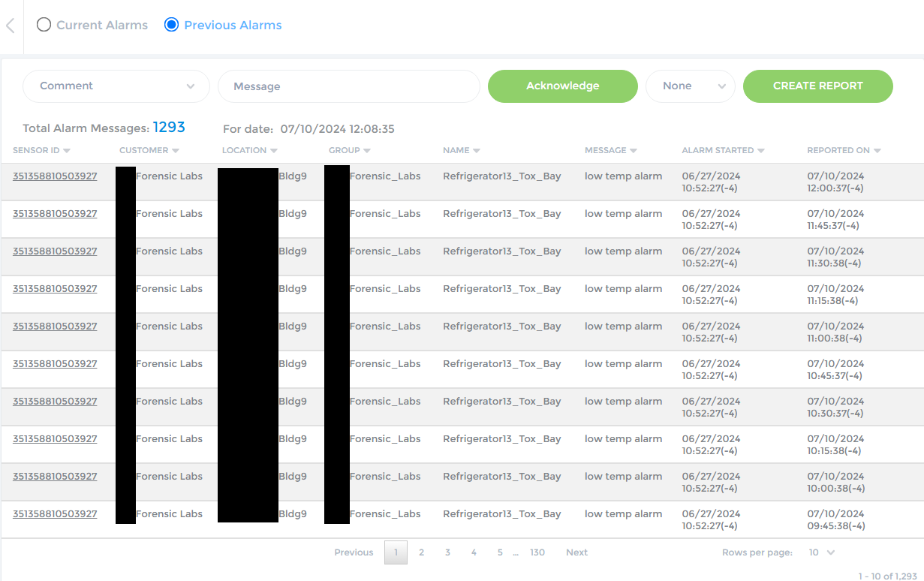Open first sensor ID 351358810503927 link

point(55,176)
